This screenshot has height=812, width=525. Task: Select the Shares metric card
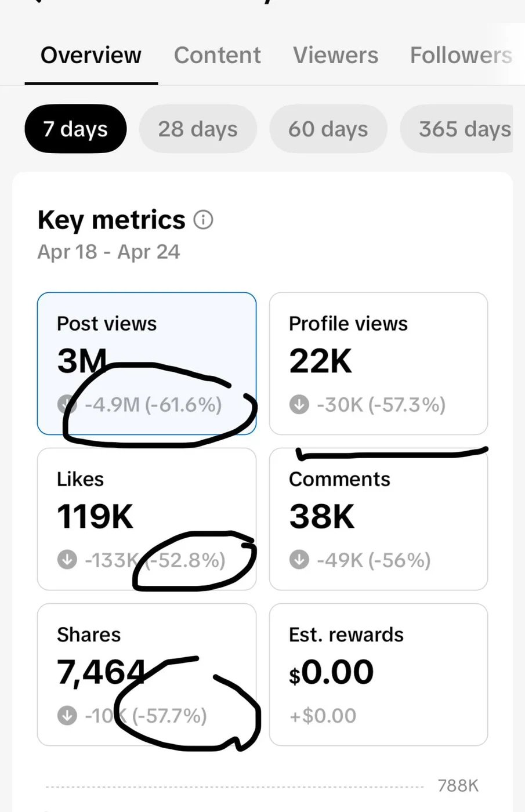[147, 675]
